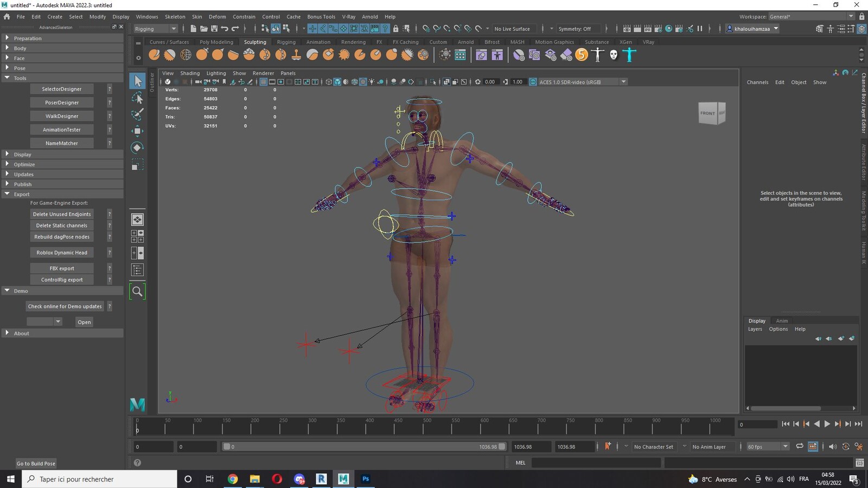Open the outliner layout icon
Viewport: 868px width, 488px height.
pyautogui.click(x=137, y=269)
